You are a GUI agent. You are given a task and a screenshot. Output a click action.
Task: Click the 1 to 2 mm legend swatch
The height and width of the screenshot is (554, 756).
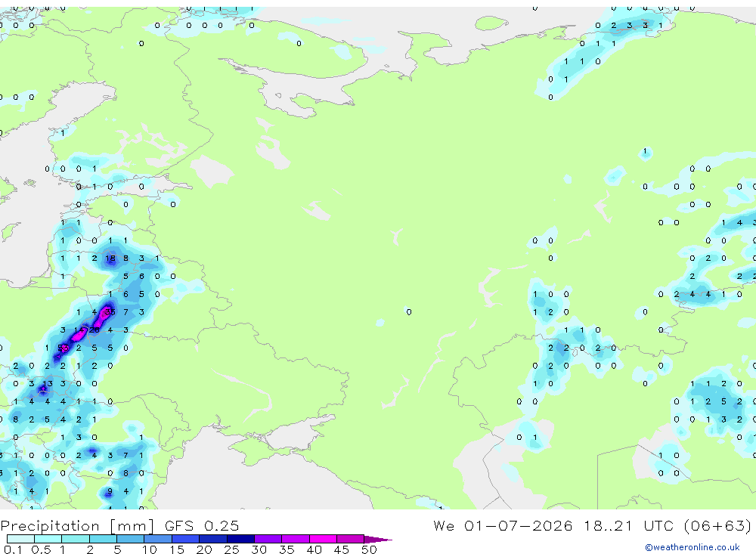pos(75,539)
